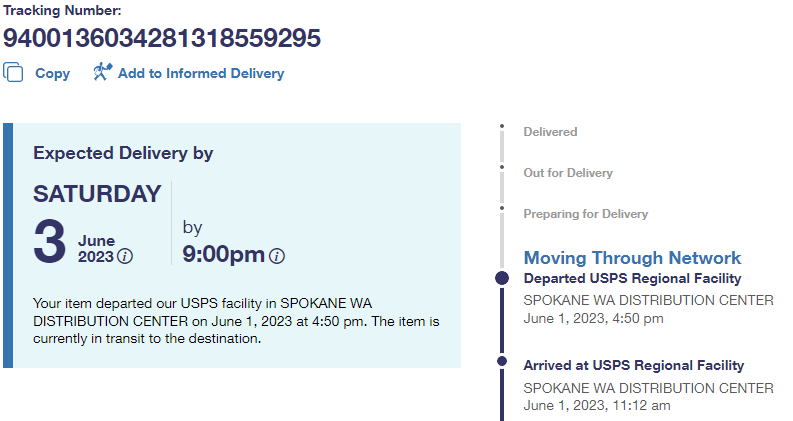
Task: Click the Arrived at USPS Regional Facility marker dot
Action: (x=502, y=365)
